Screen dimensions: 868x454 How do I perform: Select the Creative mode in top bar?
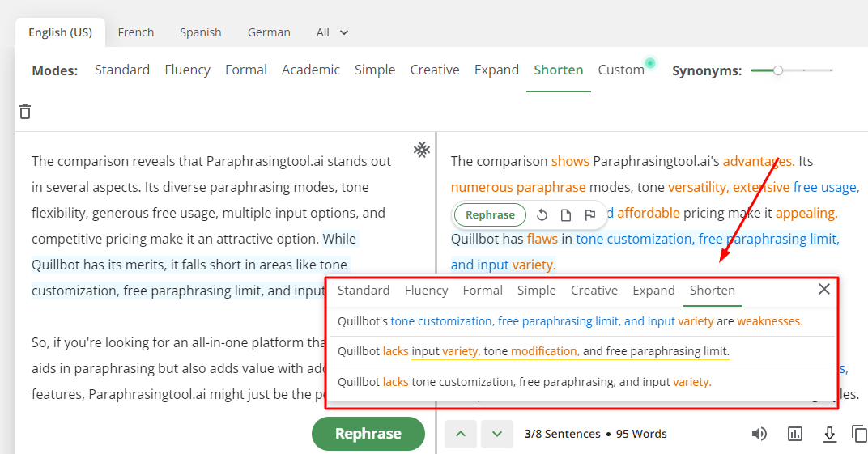(x=435, y=70)
